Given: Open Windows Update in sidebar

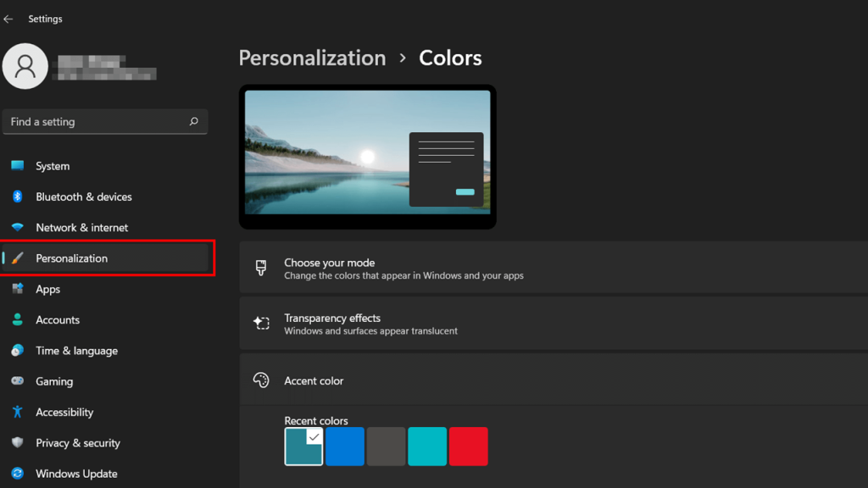Looking at the screenshot, I should coord(76,474).
